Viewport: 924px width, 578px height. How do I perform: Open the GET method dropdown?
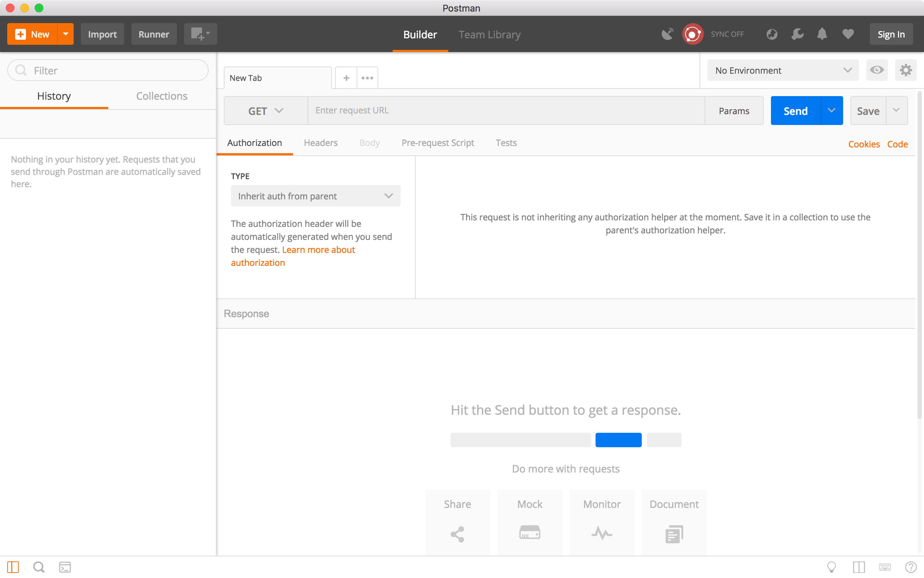click(266, 111)
